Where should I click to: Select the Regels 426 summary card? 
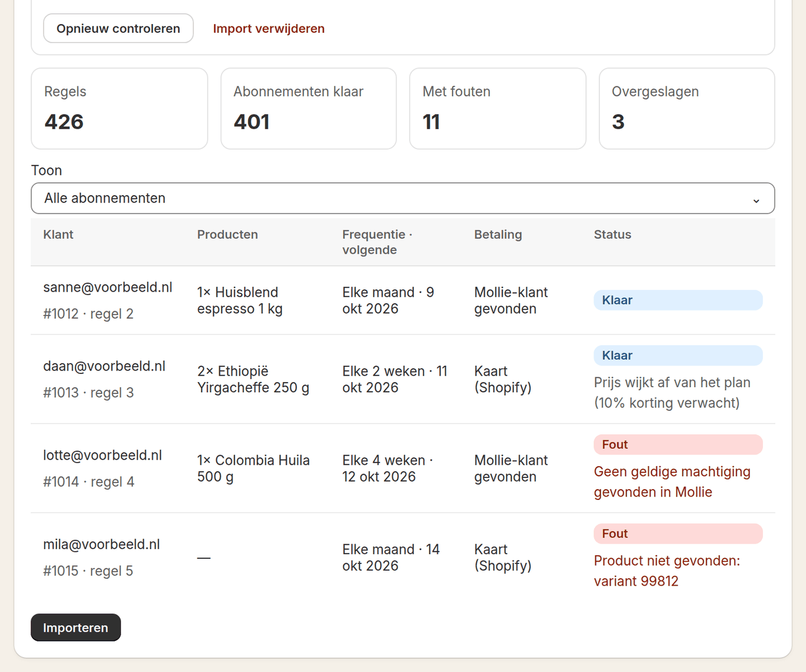[119, 109]
